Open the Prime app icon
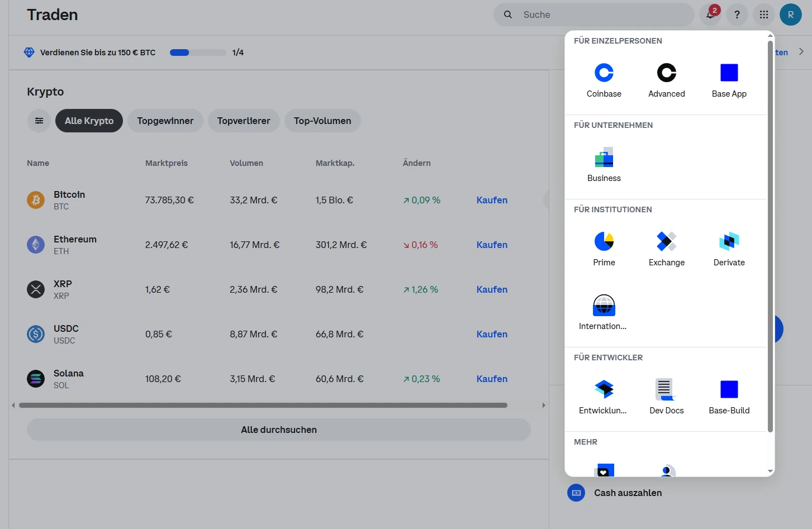Image resolution: width=812 pixels, height=529 pixels. 604,241
